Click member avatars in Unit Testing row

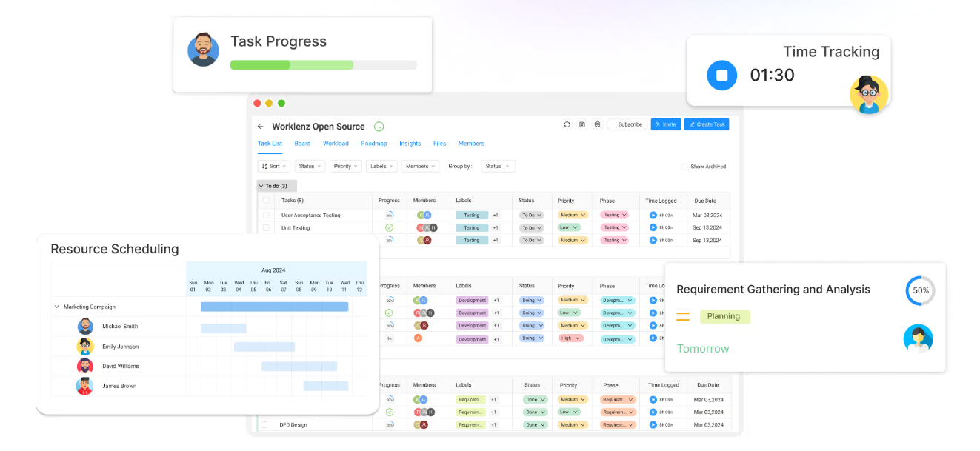coord(427,227)
